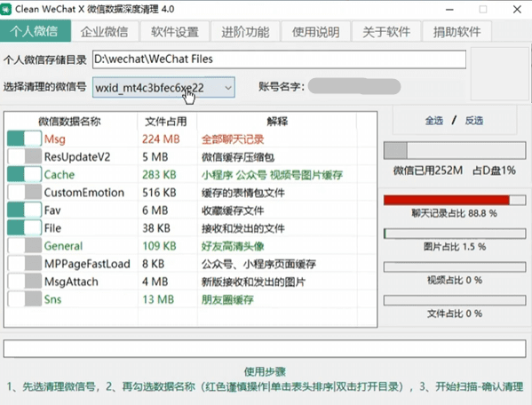Click the 13 MB size cell
The width and height of the screenshot is (532, 405).
coord(158,299)
